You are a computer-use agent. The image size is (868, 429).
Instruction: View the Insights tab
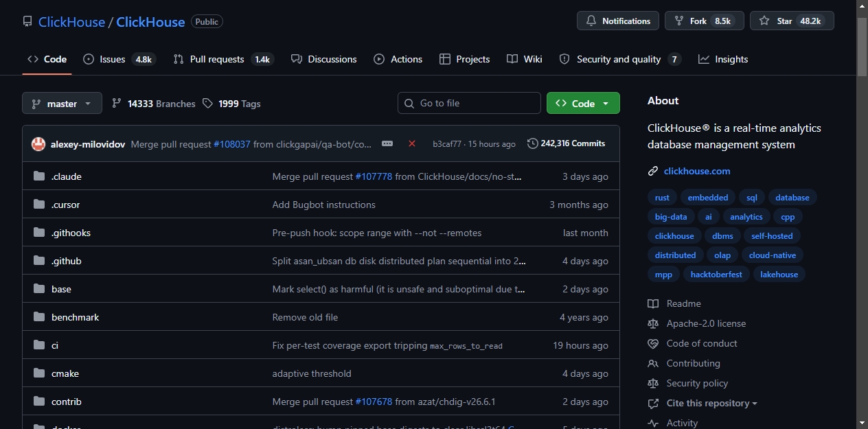(x=723, y=59)
